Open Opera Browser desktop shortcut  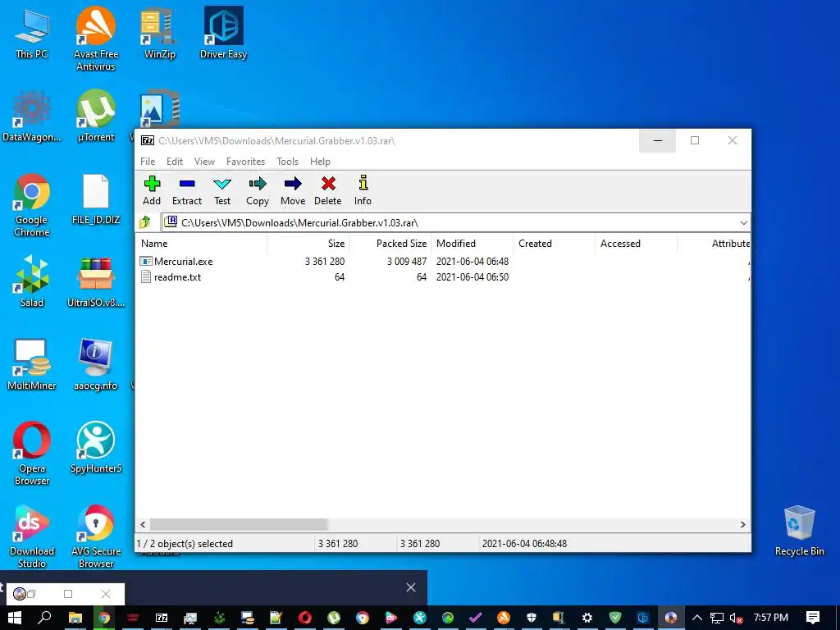32,453
